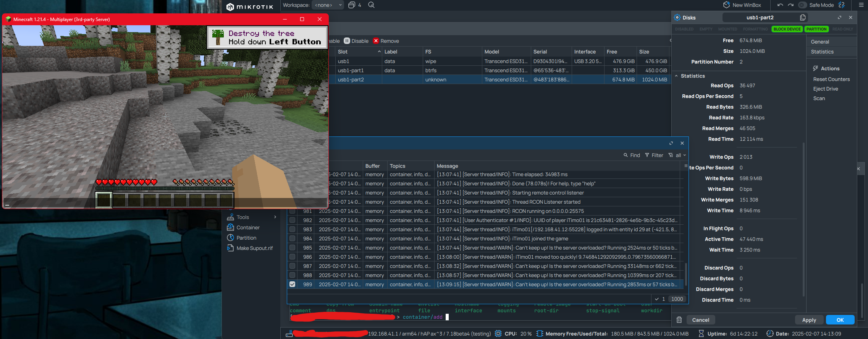Image resolution: width=868 pixels, height=339 pixels.
Task: Check the checkbox for log row 981
Action: [x=293, y=211]
